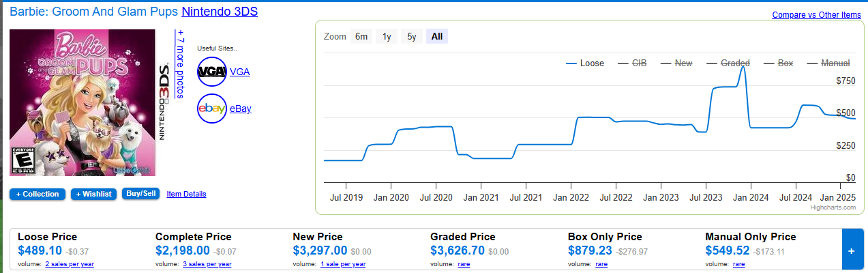Click the Loose price change -$0.37

pos(77,252)
